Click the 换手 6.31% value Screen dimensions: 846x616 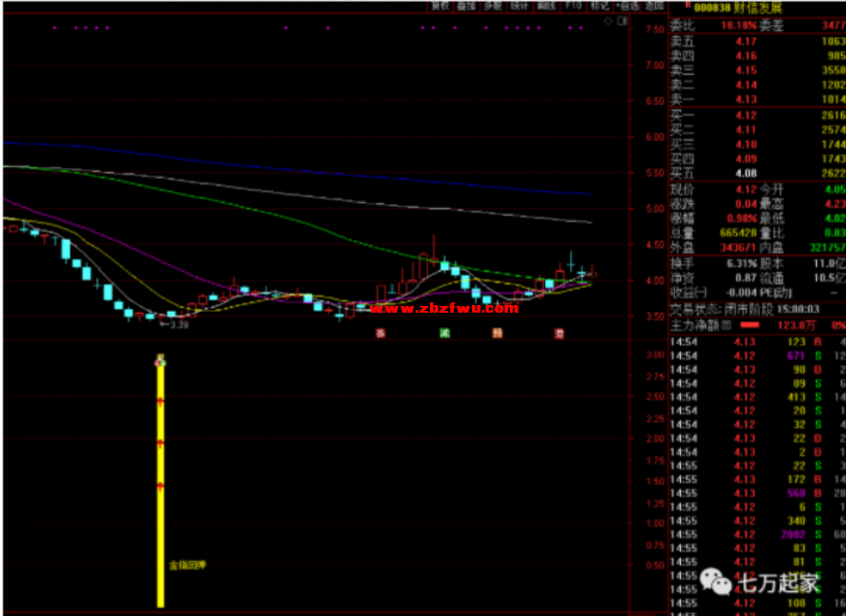[741, 264]
